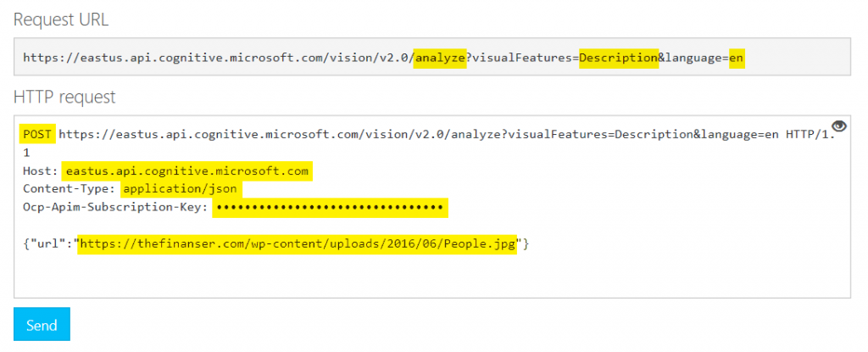Toggle the eye icon to reveal subscription key
868x352 pixels.
839,126
